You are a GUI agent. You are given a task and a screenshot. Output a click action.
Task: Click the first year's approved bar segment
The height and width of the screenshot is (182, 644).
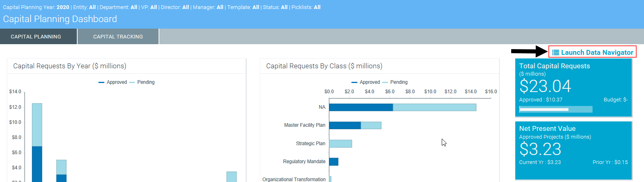tap(37, 164)
